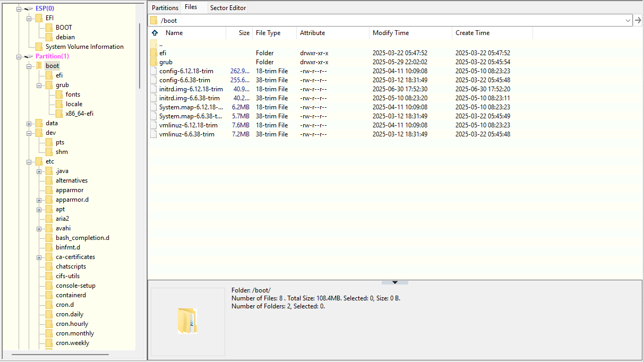Collapse the ESP(0) tree node
Viewport: 644px width, 362px height.
click(x=19, y=8)
